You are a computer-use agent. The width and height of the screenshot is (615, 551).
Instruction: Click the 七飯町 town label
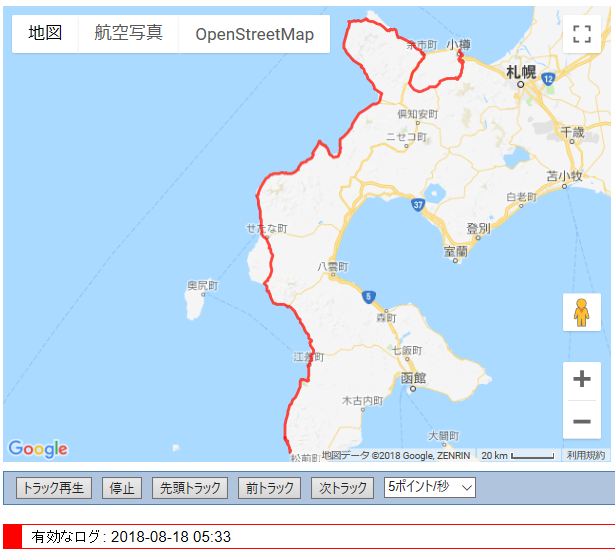point(407,350)
